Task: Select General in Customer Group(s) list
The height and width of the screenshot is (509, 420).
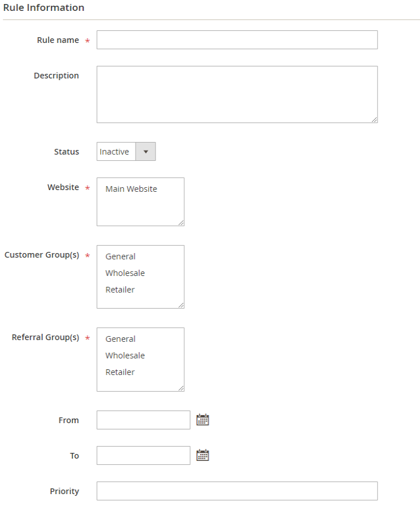Action: tap(121, 257)
